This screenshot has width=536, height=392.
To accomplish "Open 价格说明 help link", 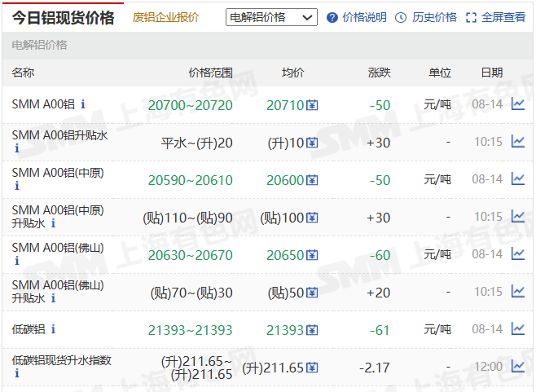I will [357, 17].
